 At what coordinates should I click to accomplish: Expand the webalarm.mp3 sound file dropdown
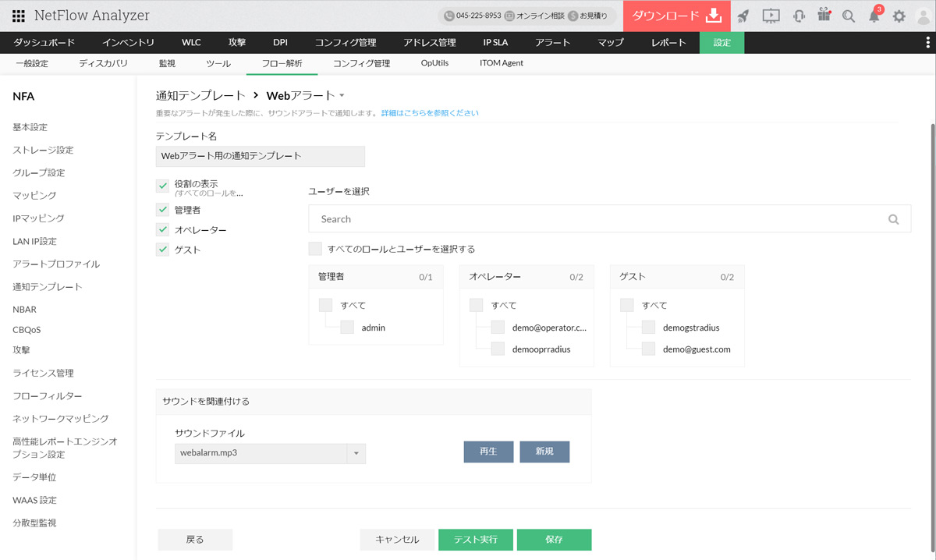[356, 453]
